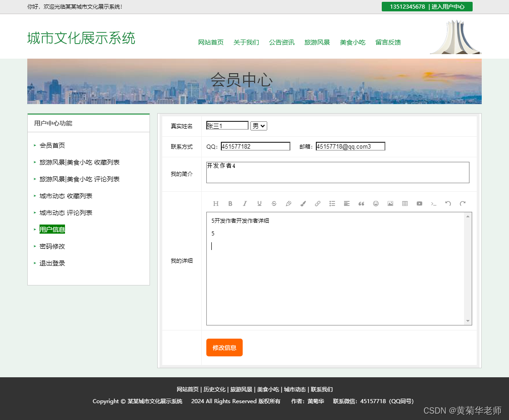This screenshot has height=420, width=509.
Task: Toggle bold formatting in the editor
Action: pos(230,204)
